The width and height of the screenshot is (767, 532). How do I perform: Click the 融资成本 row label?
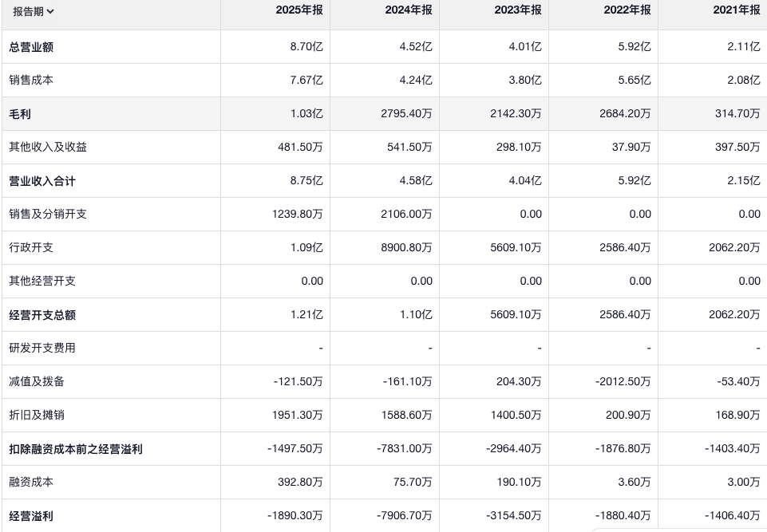tap(31, 483)
